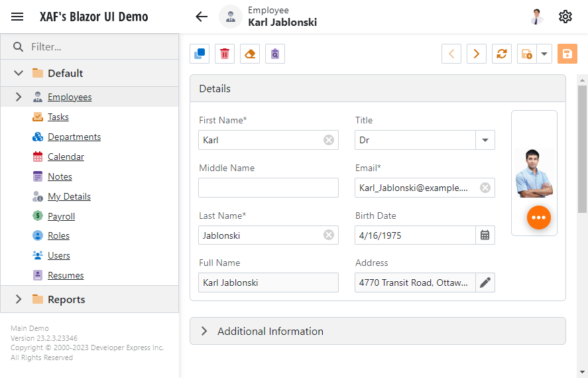Click the Users icon in the sidebar
This screenshot has width=588, height=378.
[x=38, y=255]
